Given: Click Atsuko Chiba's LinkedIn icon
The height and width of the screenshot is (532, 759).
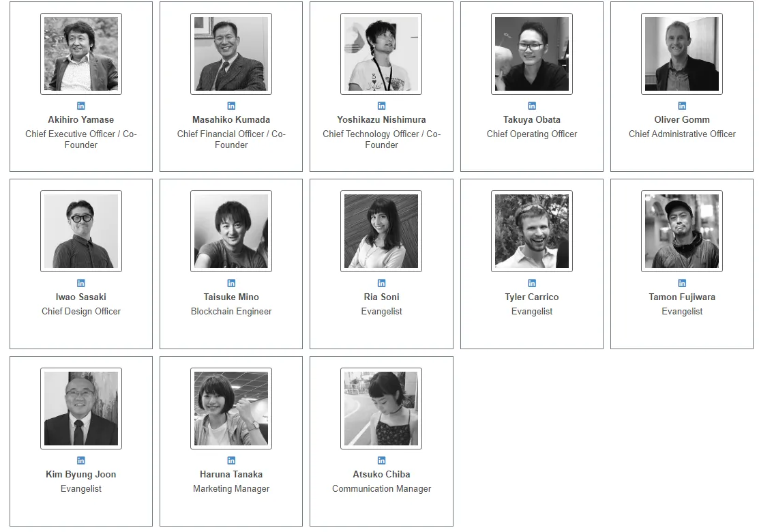Looking at the screenshot, I should tap(381, 460).
